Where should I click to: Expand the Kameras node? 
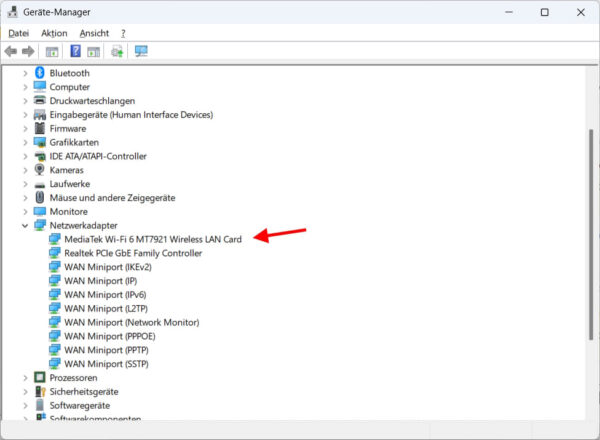tap(25, 170)
